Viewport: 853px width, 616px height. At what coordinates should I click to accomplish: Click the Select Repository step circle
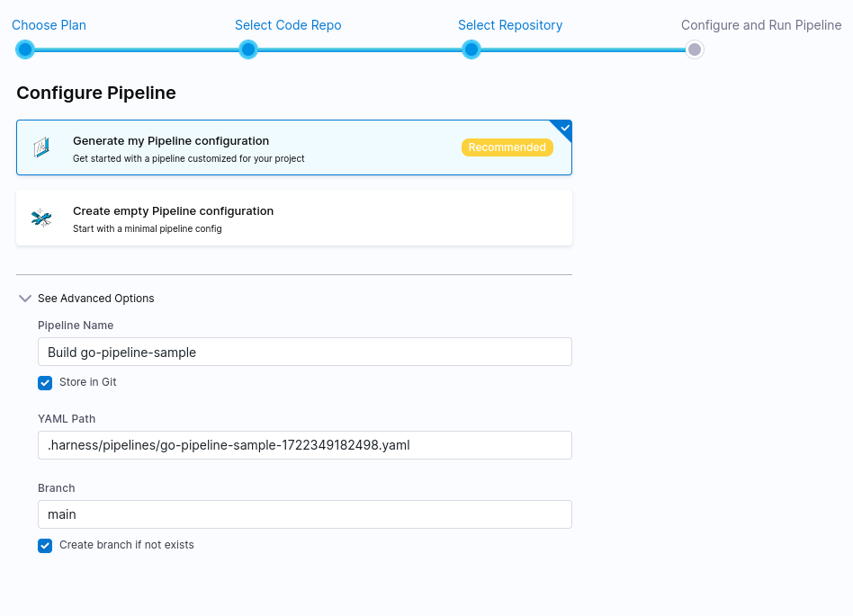(471, 49)
